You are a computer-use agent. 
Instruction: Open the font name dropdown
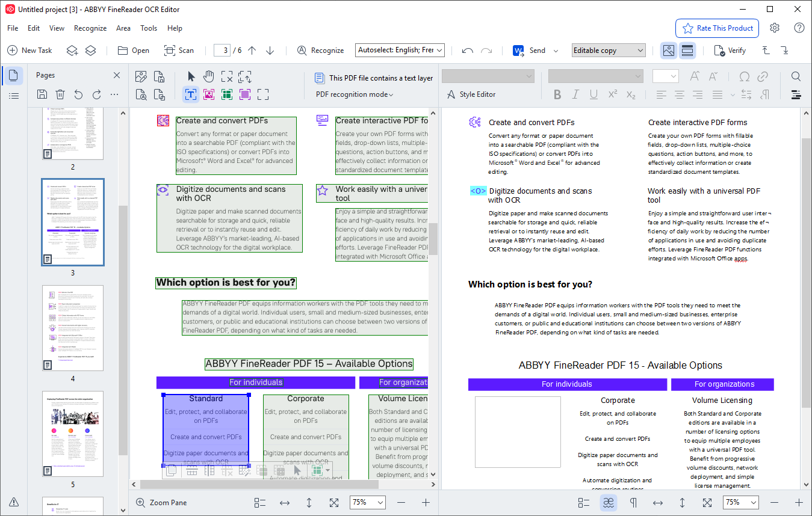595,76
